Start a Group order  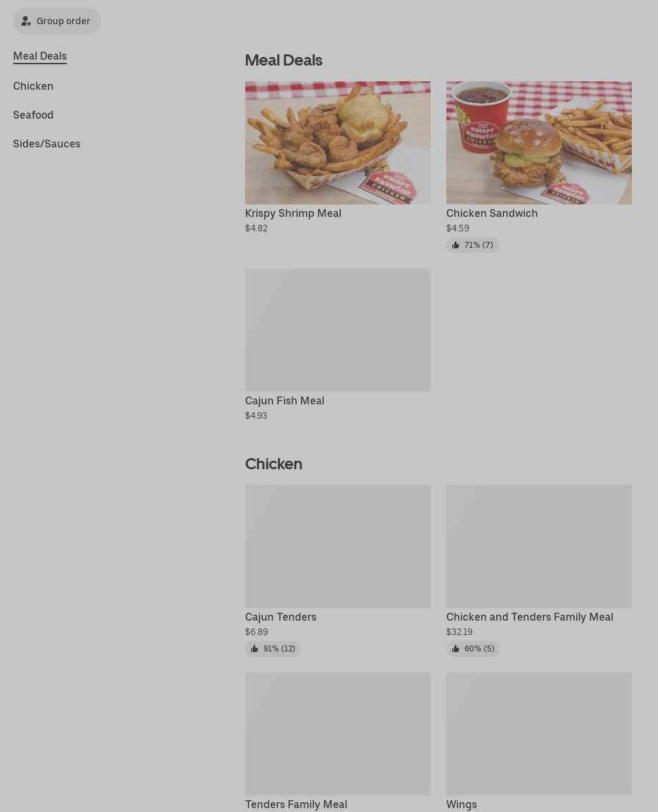tap(57, 21)
